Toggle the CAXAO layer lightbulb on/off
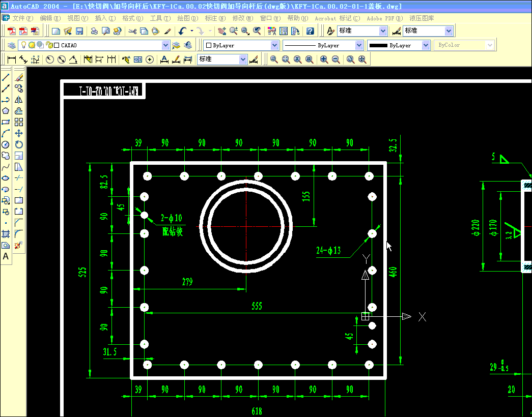 pos(24,45)
